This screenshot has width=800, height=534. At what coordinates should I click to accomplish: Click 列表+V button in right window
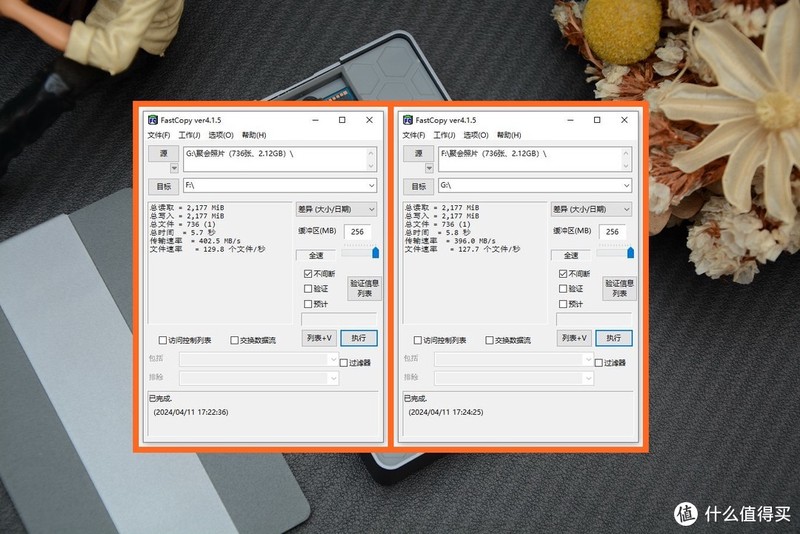[574, 338]
